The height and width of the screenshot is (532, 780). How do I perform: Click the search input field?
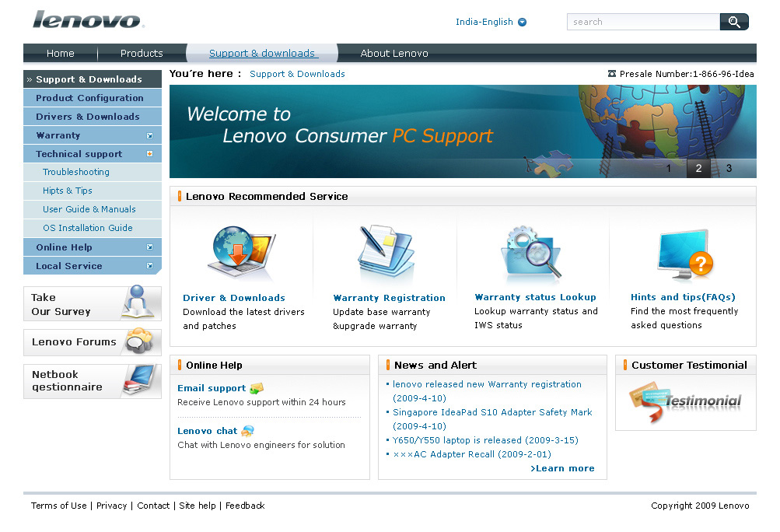tap(643, 22)
